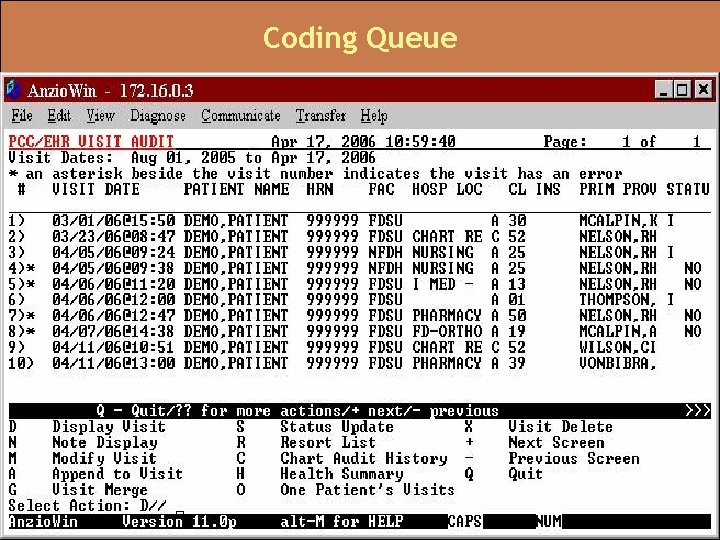Choose the Note Display action
The image size is (720, 540).
coord(105,443)
